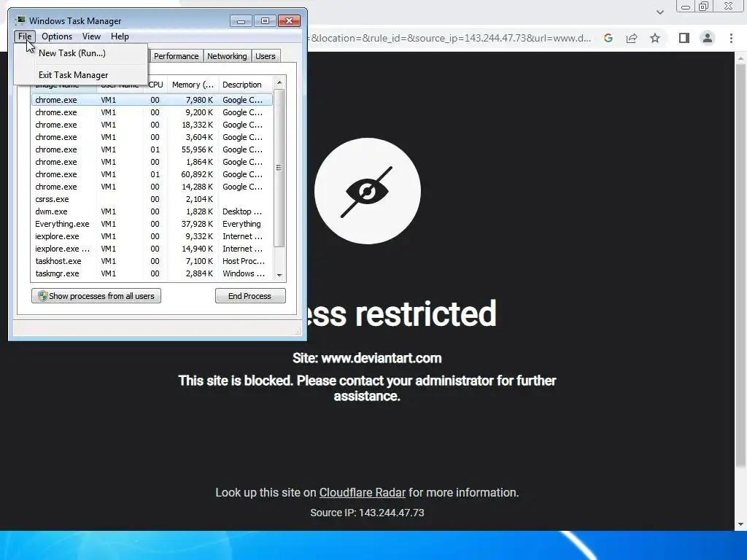
Task: Select chrome.exe row with 14,288 K memory
Action: [152, 187]
